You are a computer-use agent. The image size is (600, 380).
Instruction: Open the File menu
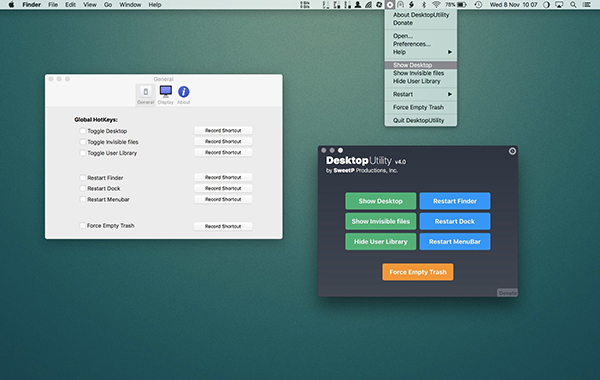[53, 5]
